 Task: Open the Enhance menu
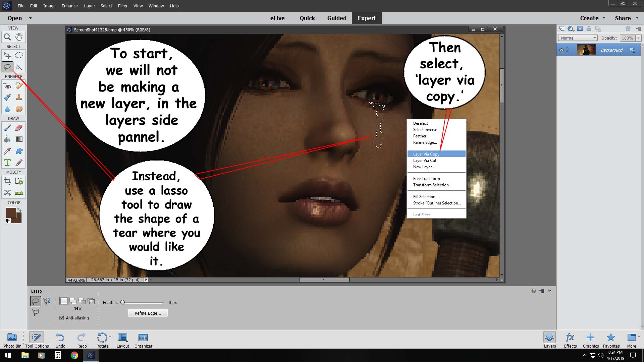pos(69,6)
